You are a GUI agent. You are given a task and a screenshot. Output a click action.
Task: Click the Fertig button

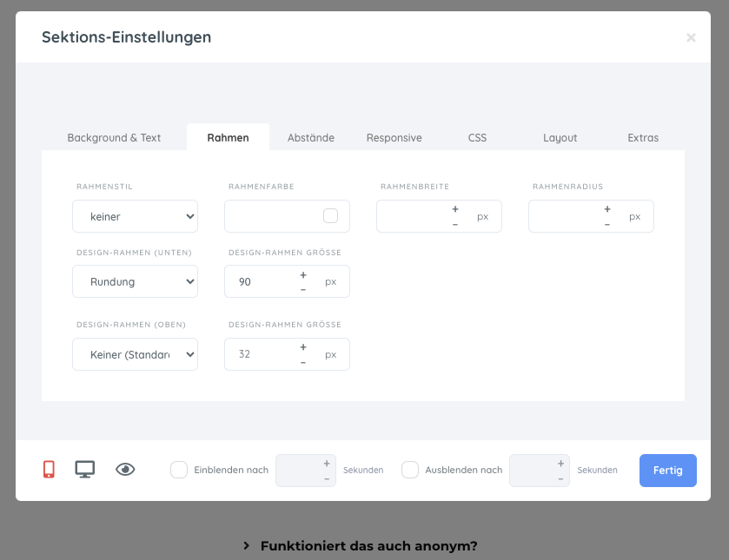[x=667, y=471]
